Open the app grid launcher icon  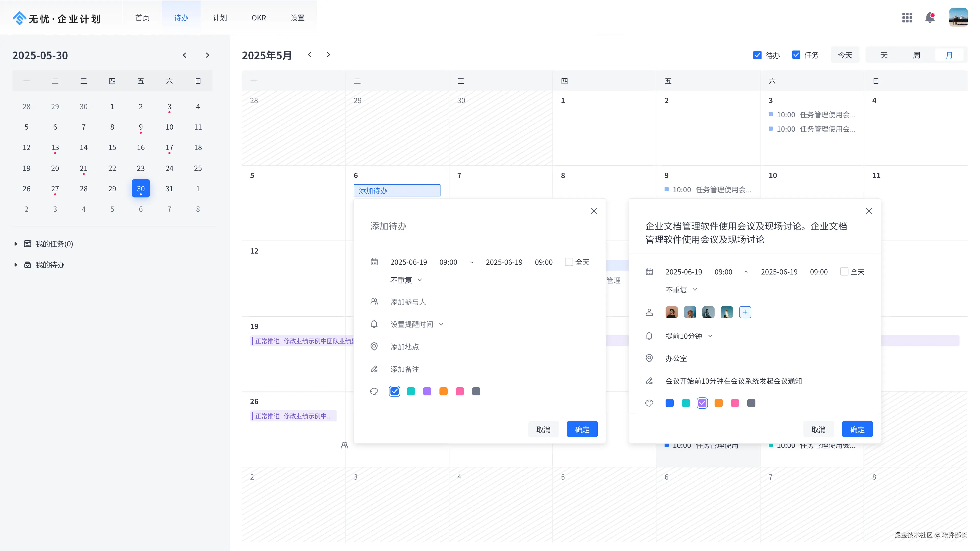907,18
